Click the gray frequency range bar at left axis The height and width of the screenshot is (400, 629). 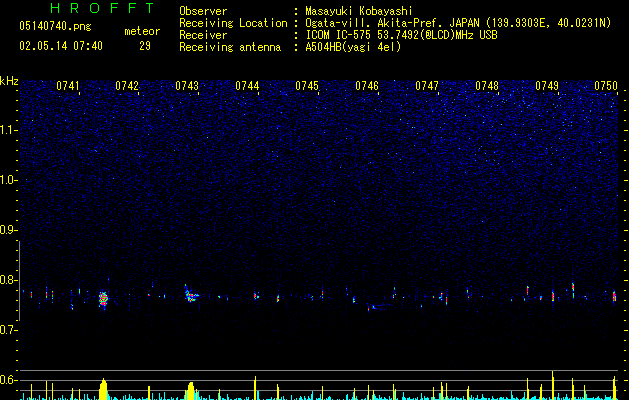pos(19,281)
